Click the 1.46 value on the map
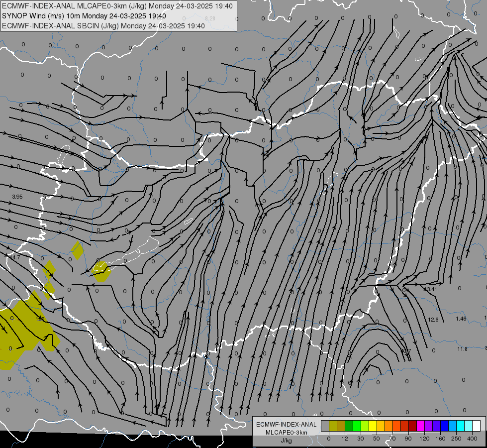 [461, 319]
